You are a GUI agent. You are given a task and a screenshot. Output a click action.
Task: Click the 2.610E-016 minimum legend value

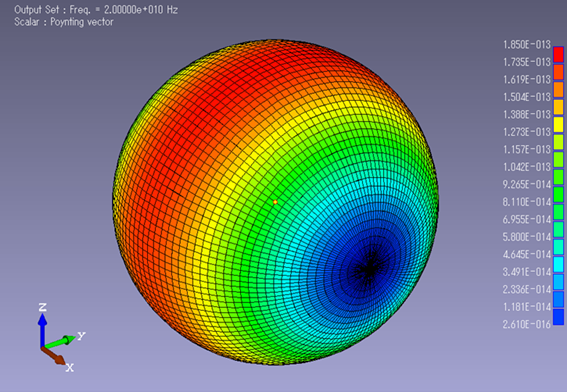click(x=527, y=324)
